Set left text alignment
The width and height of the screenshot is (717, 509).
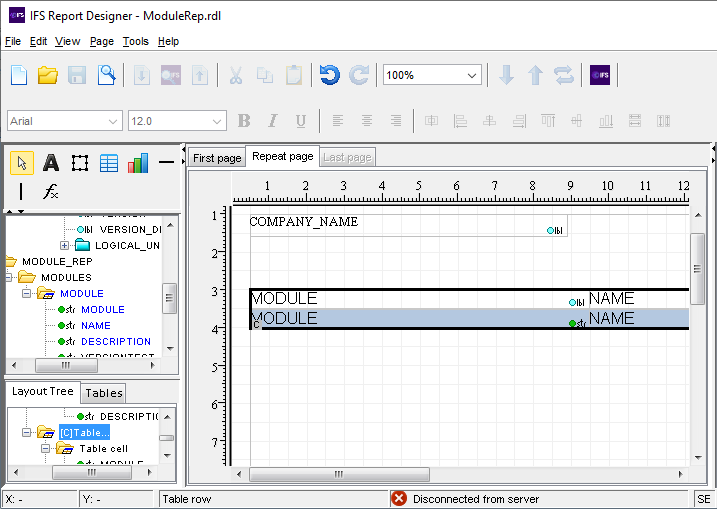(x=337, y=121)
